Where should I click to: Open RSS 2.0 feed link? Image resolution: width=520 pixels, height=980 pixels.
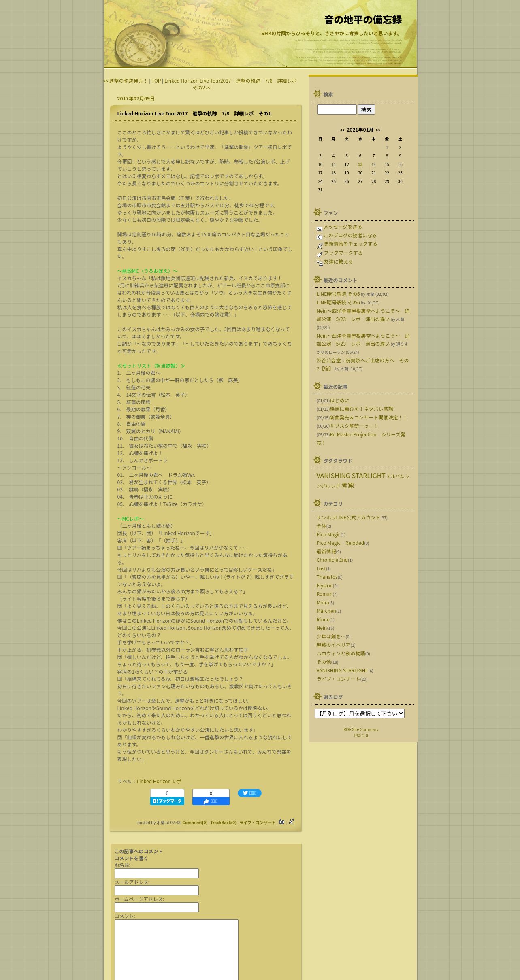point(361,736)
